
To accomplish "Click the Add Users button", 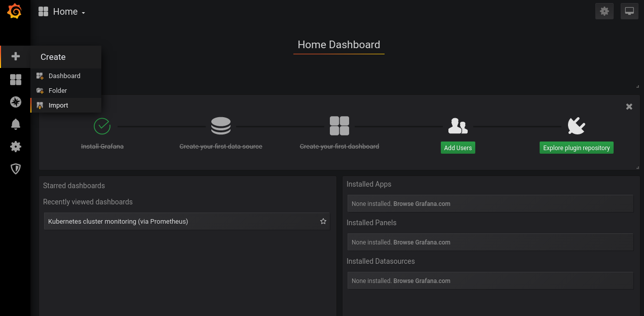I will pyautogui.click(x=458, y=148).
